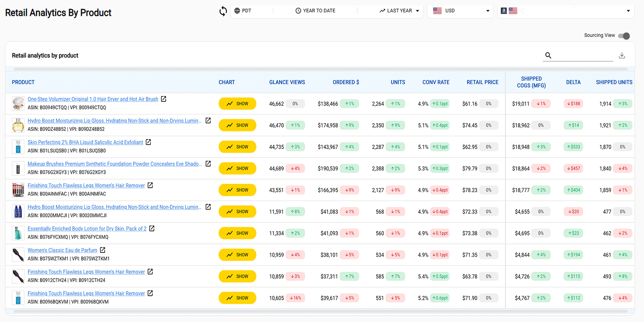Open external link for Skin Perfecting BHA
The image size is (644, 322).
coord(149,142)
